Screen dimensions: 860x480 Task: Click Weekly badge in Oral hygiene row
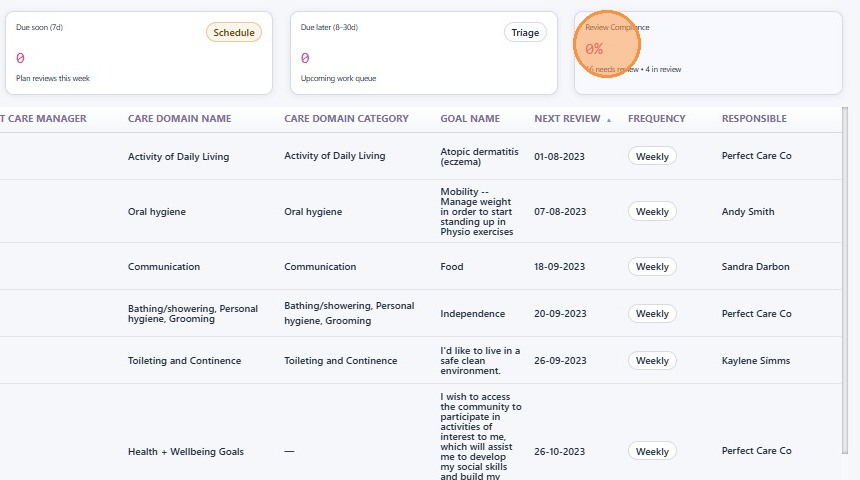652,212
